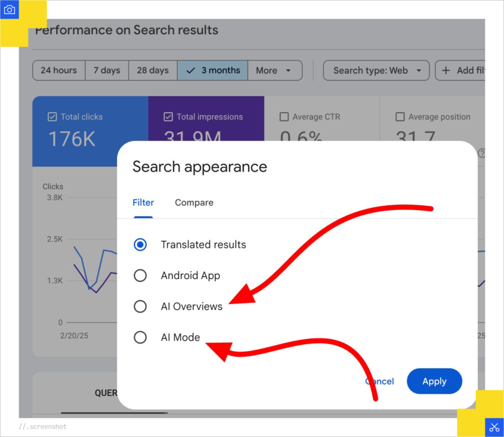The height and width of the screenshot is (437, 504).
Task: Choose the Android App radio option
Action: [x=140, y=276]
